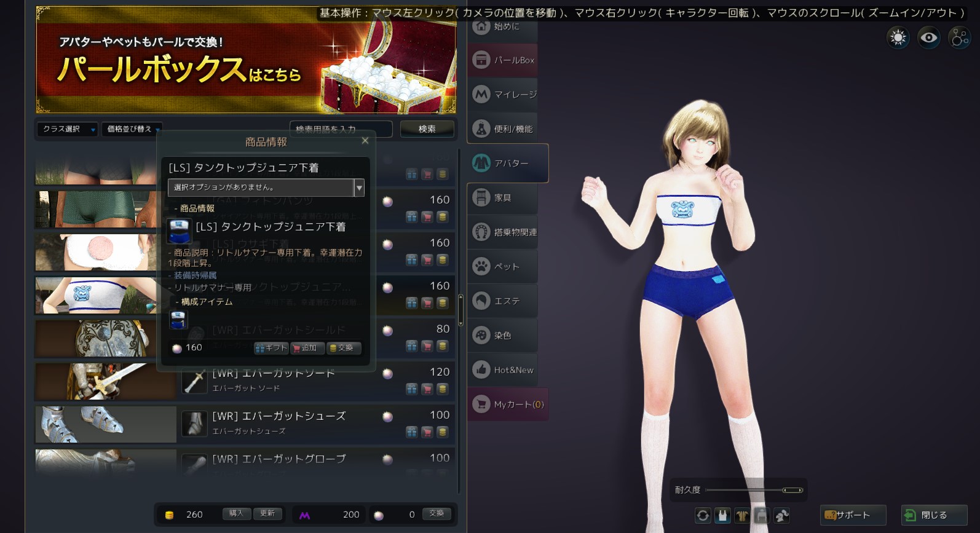Click the armored shoes thumbnail image
Image resolution: width=980 pixels, height=533 pixels.
click(x=106, y=425)
